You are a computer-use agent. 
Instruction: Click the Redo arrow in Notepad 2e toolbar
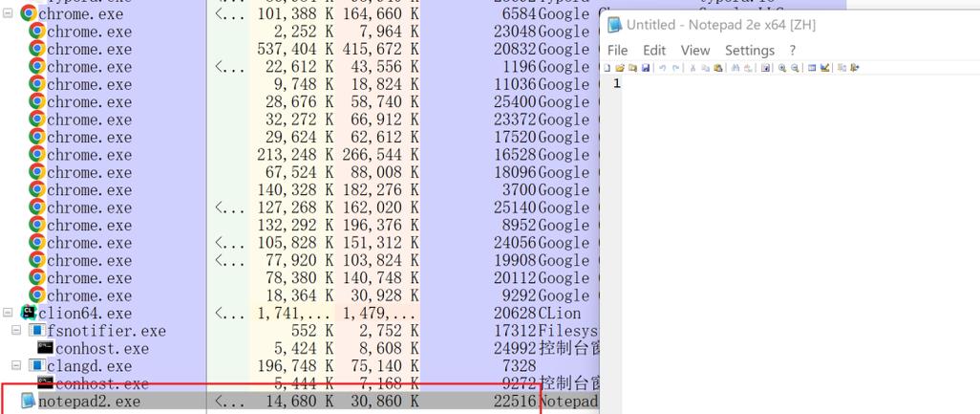pos(675,68)
